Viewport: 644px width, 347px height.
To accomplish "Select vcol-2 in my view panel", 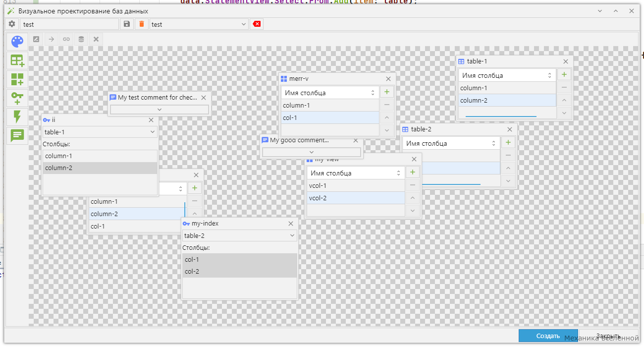I will point(356,198).
